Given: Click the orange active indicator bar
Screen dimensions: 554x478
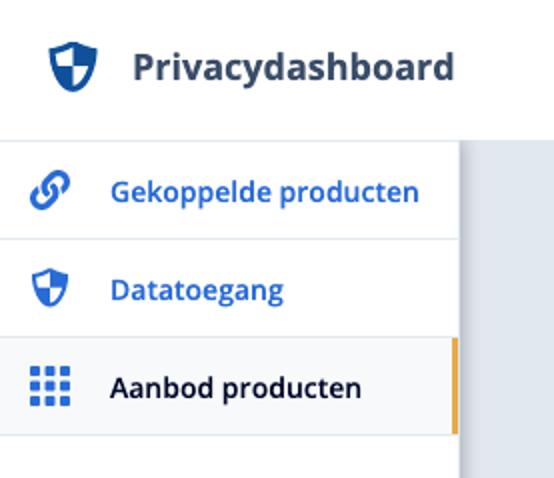Looking at the screenshot, I should pyautogui.click(x=455, y=386).
